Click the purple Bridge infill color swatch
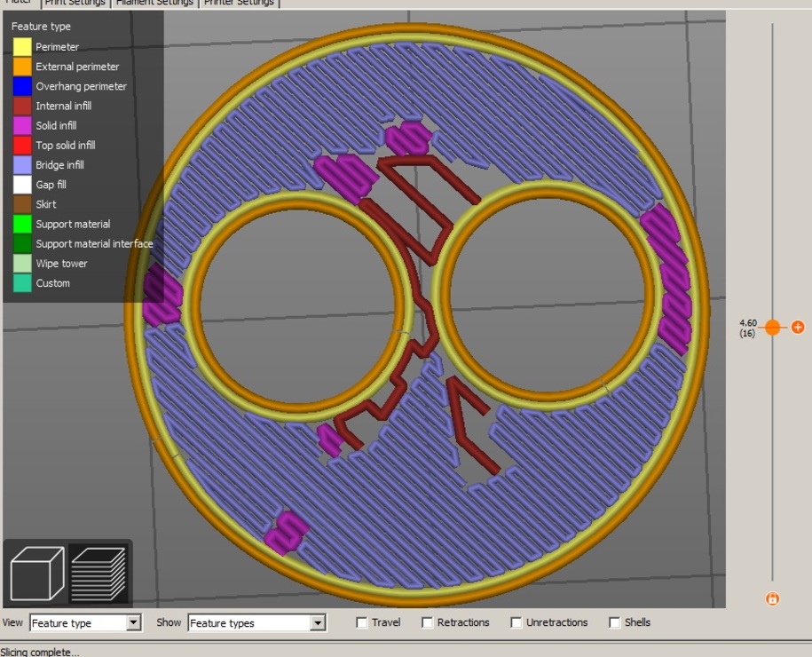 click(22, 165)
